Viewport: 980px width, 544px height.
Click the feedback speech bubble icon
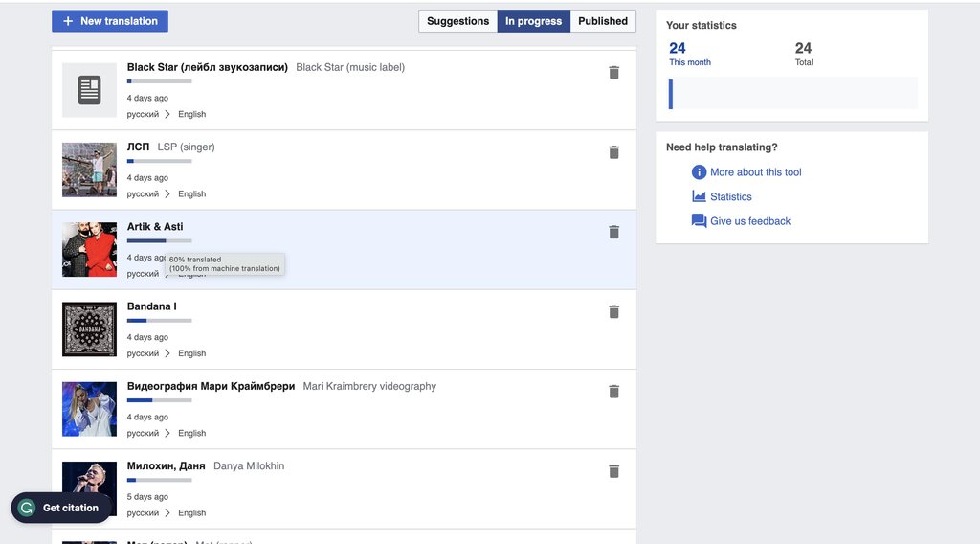coord(699,220)
